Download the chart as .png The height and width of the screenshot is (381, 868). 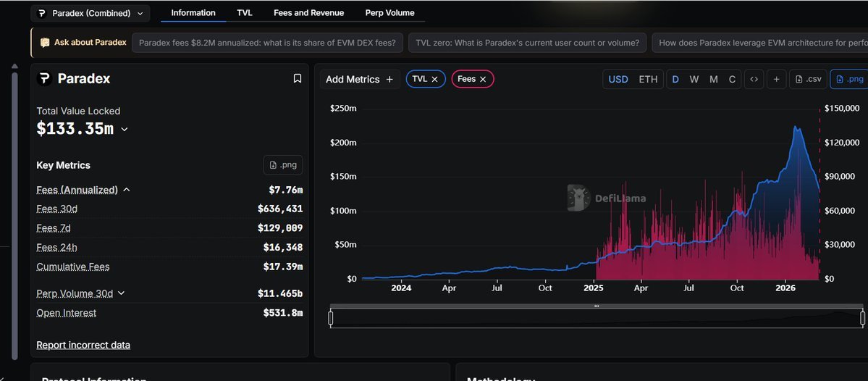(849, 79)
